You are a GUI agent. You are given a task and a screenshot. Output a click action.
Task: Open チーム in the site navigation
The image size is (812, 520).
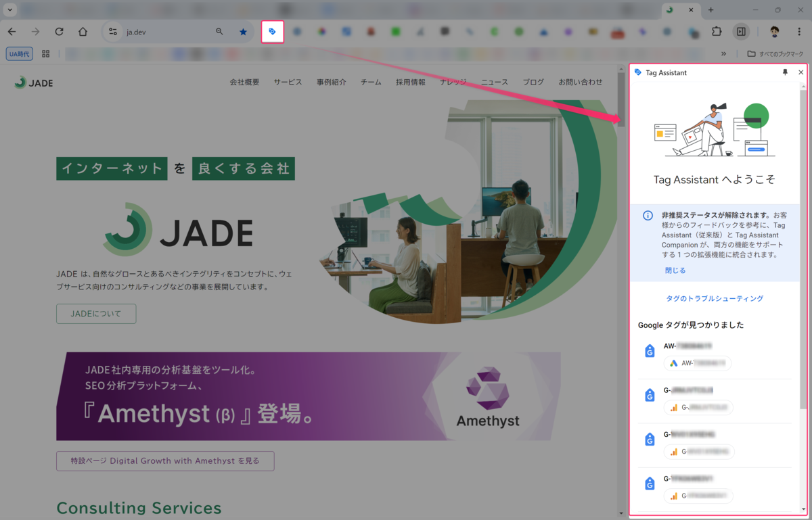[x=371, y=82]
